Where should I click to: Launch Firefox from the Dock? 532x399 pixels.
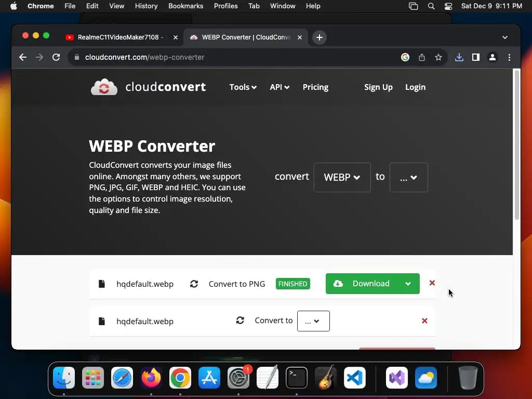(151, 378)
